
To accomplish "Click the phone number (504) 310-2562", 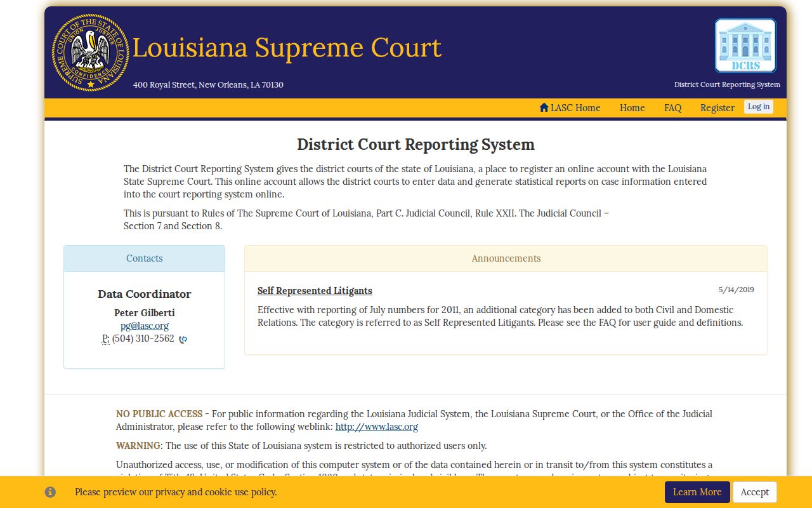I will (143, 338).
